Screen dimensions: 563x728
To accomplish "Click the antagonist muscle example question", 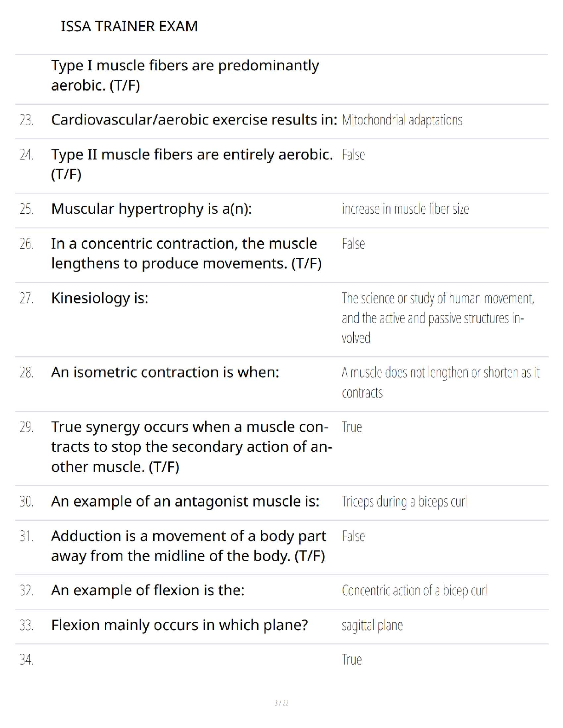I will coord(185,501).
